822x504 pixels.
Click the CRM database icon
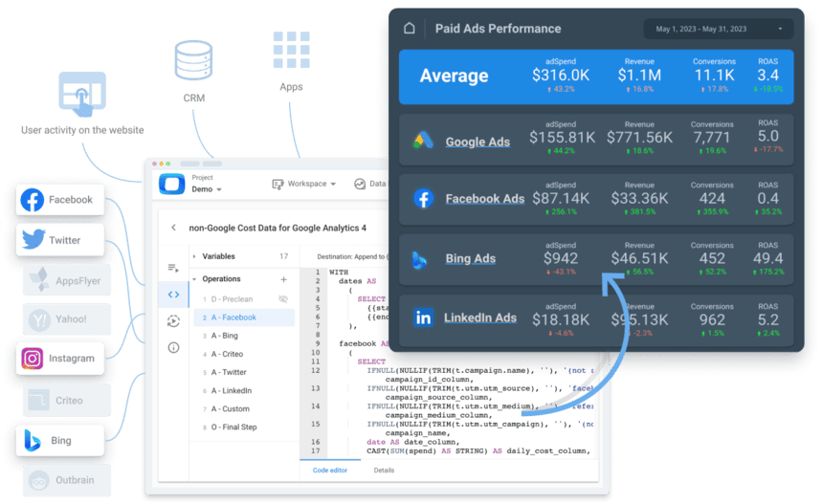point(193,60)
